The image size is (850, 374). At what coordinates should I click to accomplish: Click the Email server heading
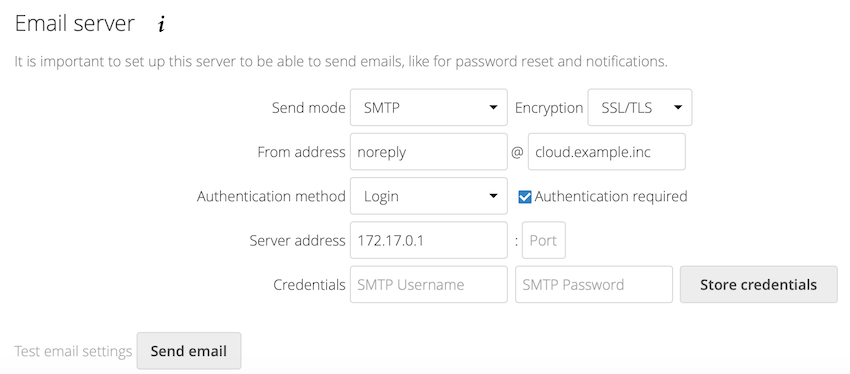[x=75, y=24]
